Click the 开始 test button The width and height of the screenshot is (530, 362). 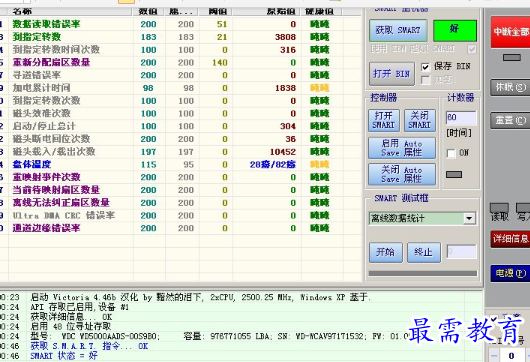(x=386, y=252)
